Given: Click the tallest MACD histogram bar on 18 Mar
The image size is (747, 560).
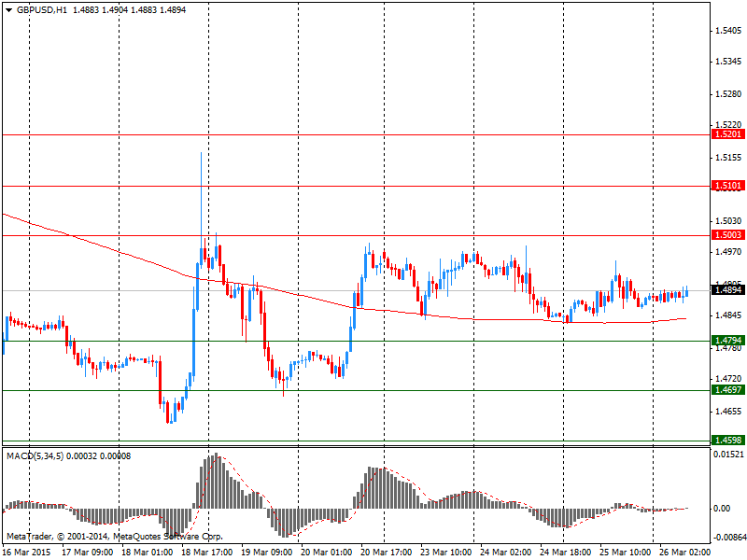Looking at the screenshot, I should 216,481.
